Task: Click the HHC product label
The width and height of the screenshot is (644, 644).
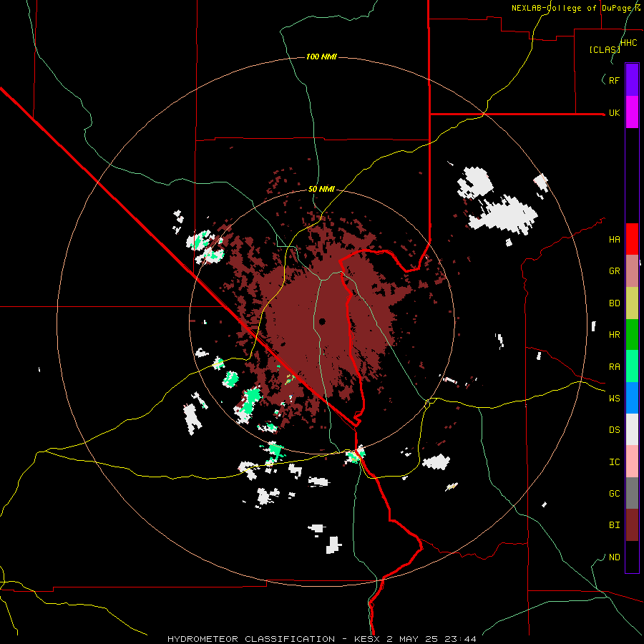Action: click(x=628, y=43)
